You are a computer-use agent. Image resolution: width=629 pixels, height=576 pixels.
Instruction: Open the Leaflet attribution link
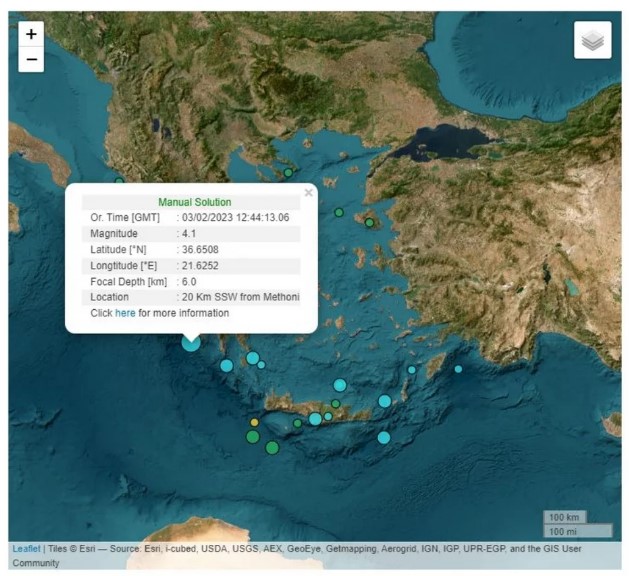(26, 548)
